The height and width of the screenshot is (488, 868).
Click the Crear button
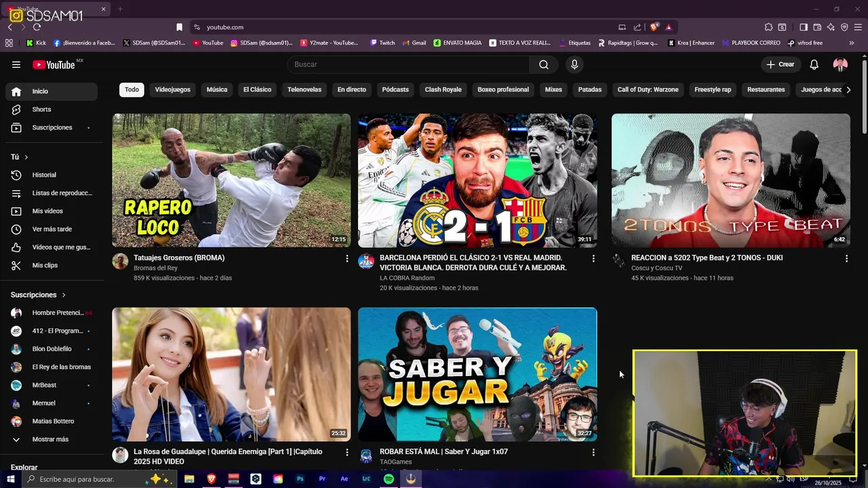pos(780,64)
